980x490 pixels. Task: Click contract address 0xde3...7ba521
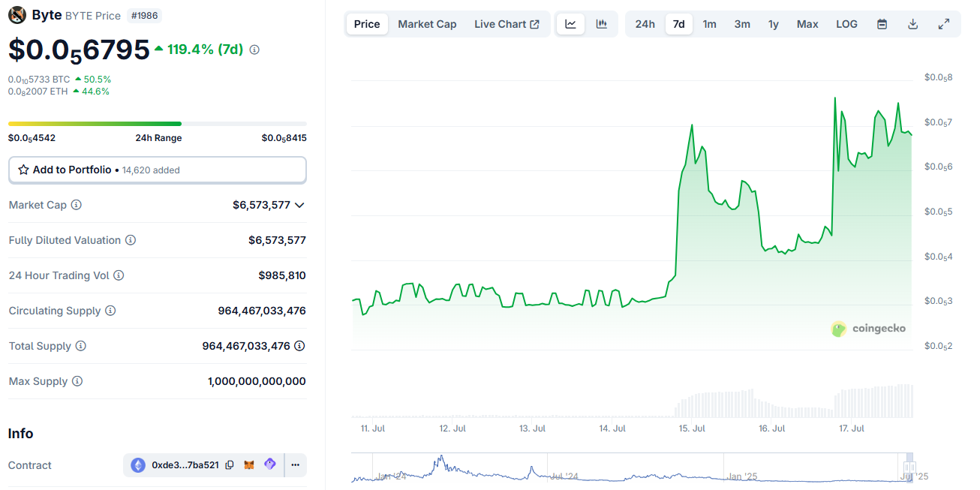(x=185, y=465)
